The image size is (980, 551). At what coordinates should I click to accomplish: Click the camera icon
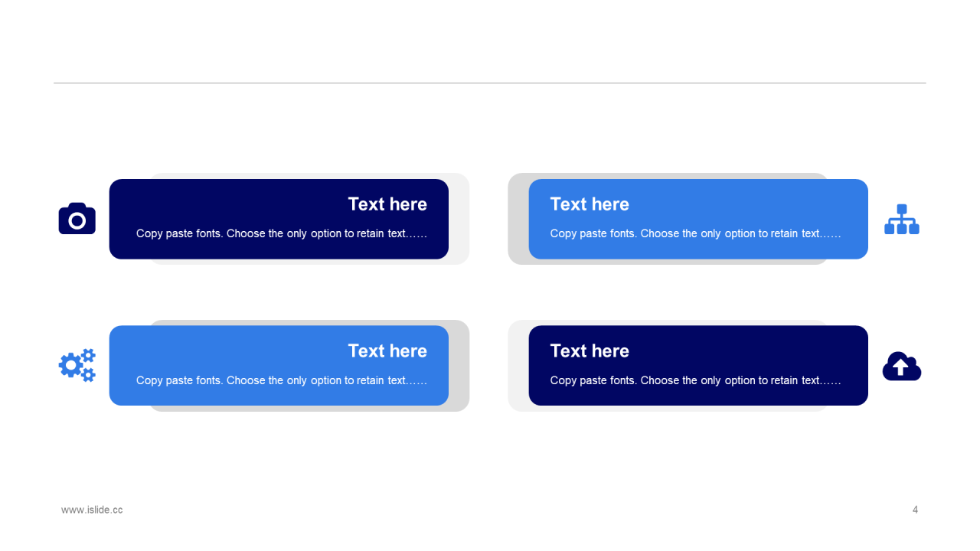(x=77, y=219)
